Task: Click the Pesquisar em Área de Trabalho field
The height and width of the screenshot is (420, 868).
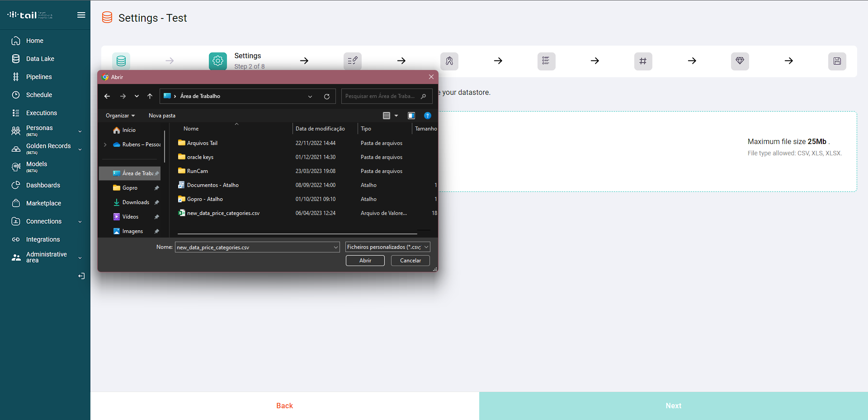Action: (387, 96)
